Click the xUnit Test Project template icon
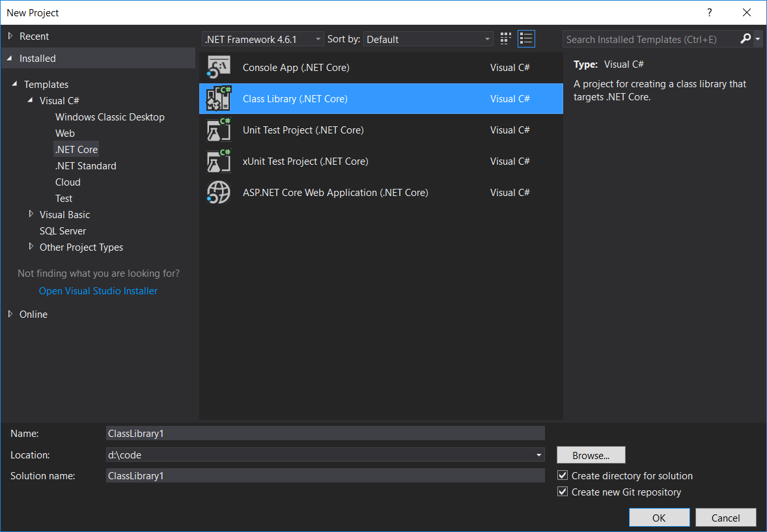The image size is (767, 532). (x=219, y=161)
